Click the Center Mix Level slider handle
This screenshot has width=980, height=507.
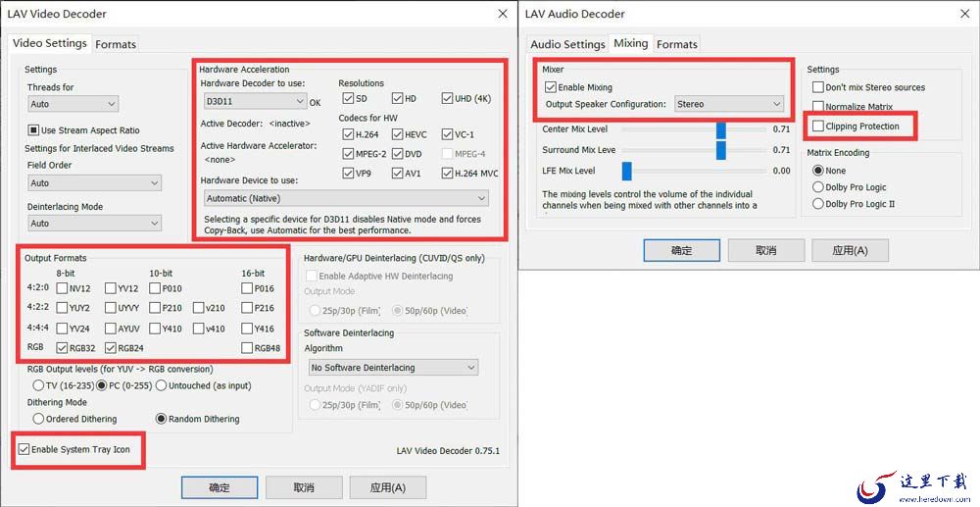pos(720,129)
